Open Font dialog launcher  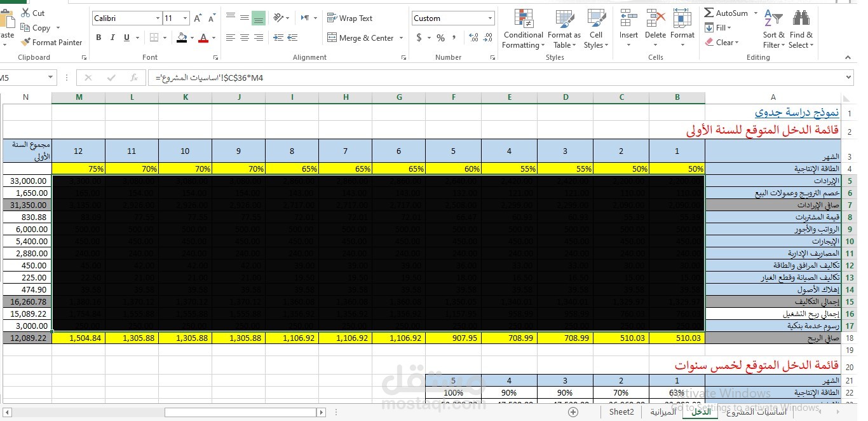tap(215, 57)
